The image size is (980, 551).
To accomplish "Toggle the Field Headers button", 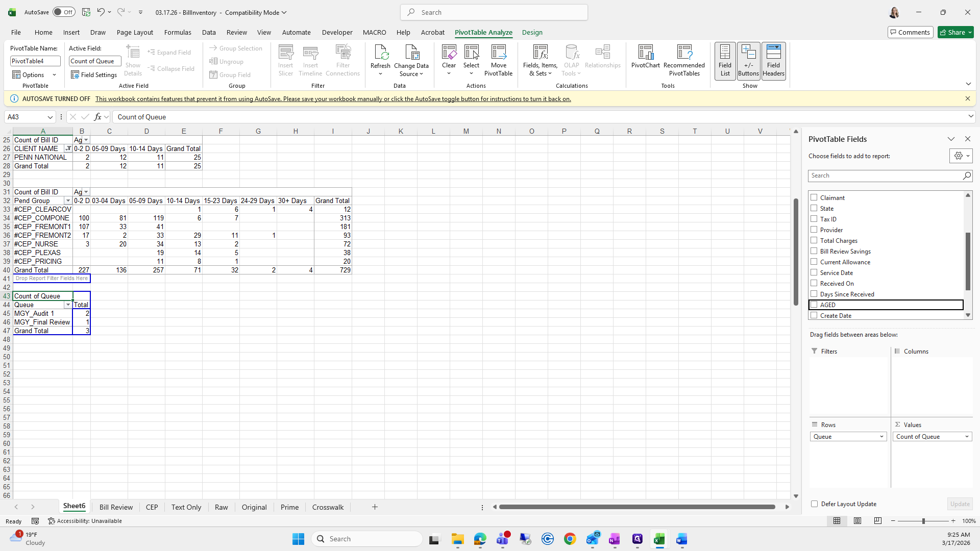I will (773, 61).
